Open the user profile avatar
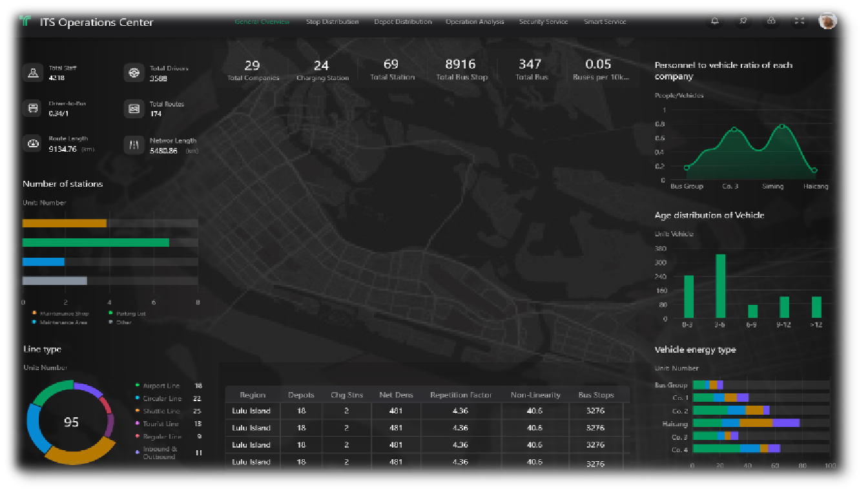This screenshot has width=868, height=498. 827,21
